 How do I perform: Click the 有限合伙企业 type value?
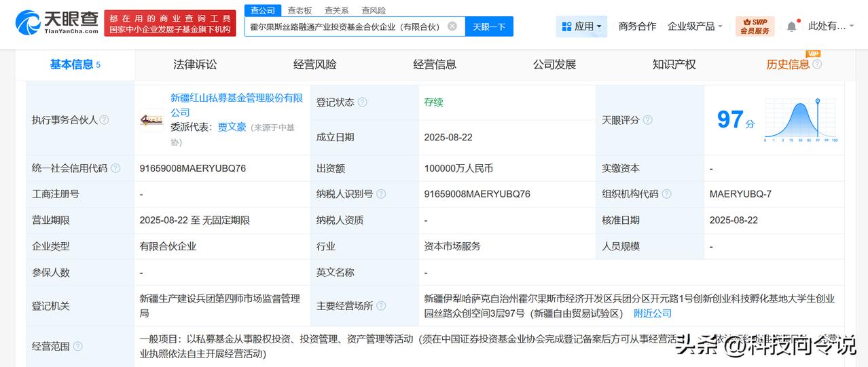click(168, 246)
